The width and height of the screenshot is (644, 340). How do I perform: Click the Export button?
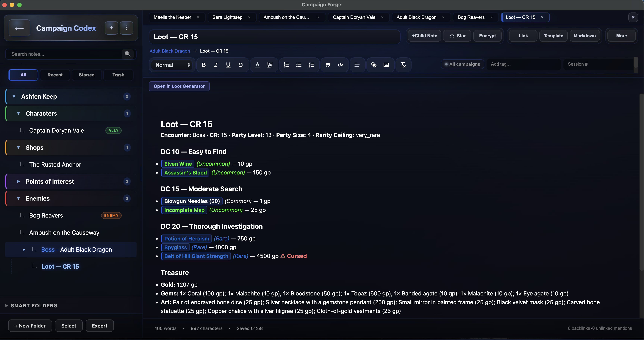click(x=99, y=326)
